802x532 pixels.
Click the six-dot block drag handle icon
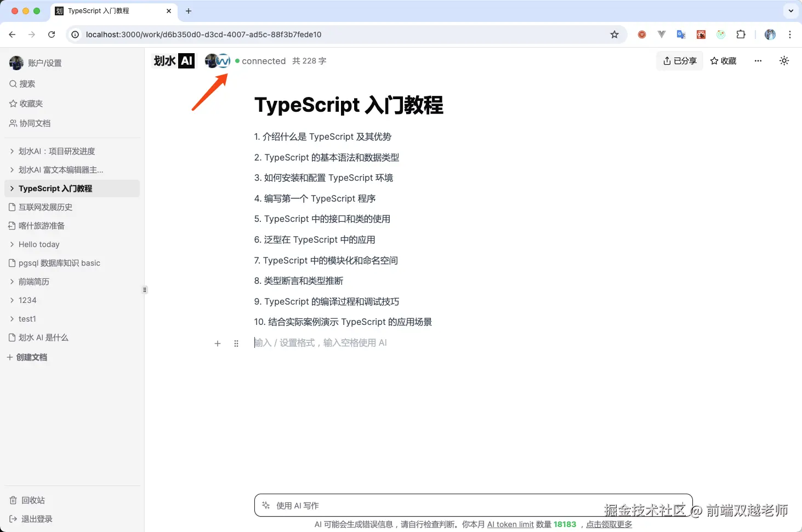click(236, 343)
